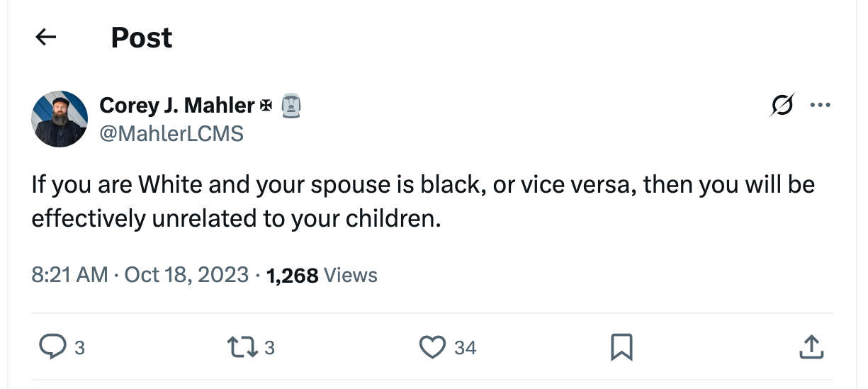
Task: Click the share upload icon
Action: [811, 347]
